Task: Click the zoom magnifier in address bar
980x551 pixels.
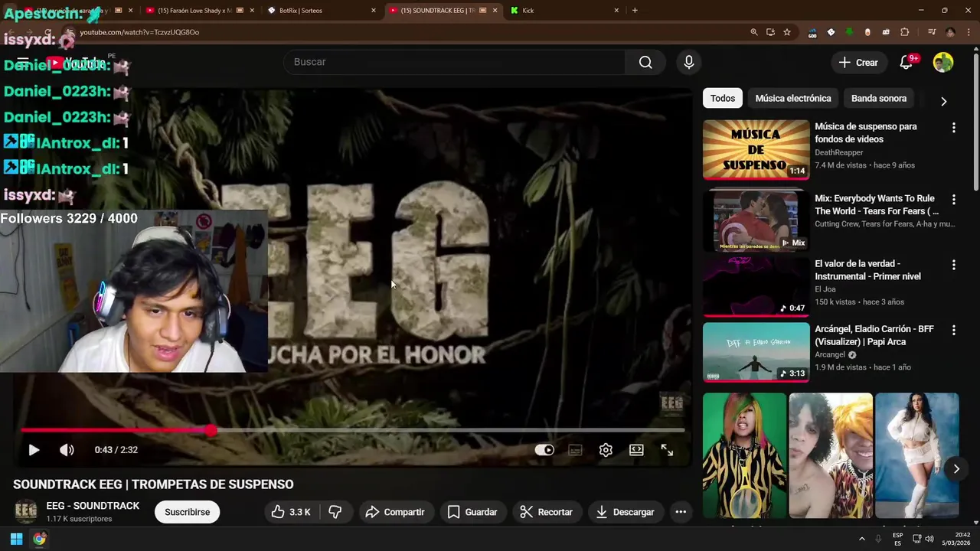Action: click(754, 32)
